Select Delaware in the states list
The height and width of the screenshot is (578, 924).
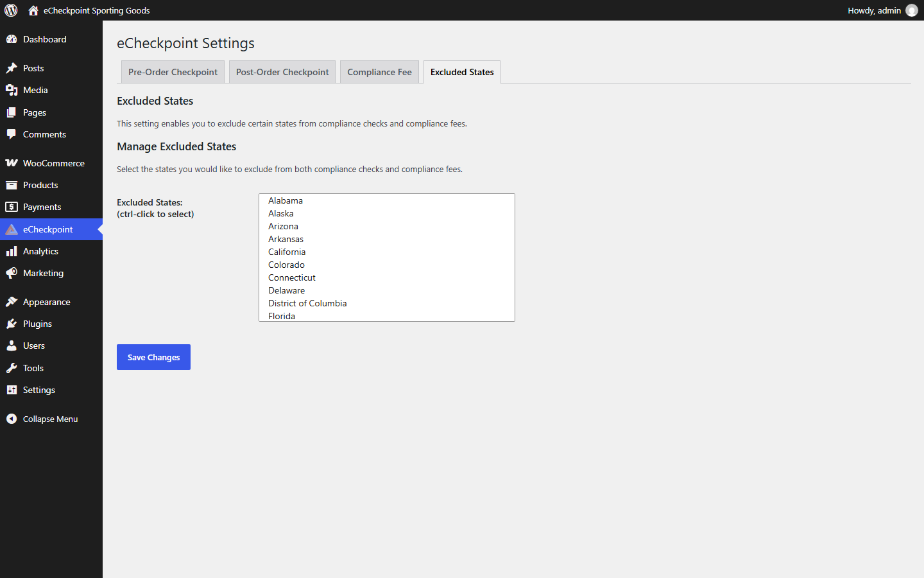click(386, 290)
